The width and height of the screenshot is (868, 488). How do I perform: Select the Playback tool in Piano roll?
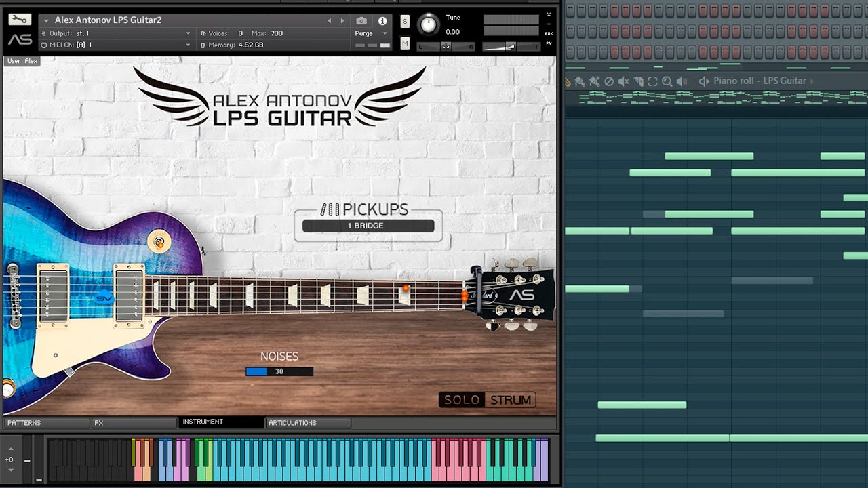tap(682, 81)
